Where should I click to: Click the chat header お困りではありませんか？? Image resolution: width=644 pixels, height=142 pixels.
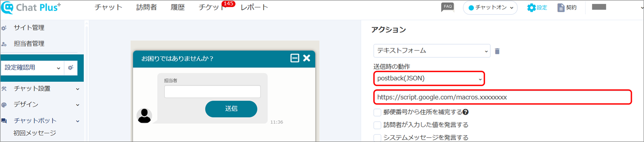pos(177,59)
